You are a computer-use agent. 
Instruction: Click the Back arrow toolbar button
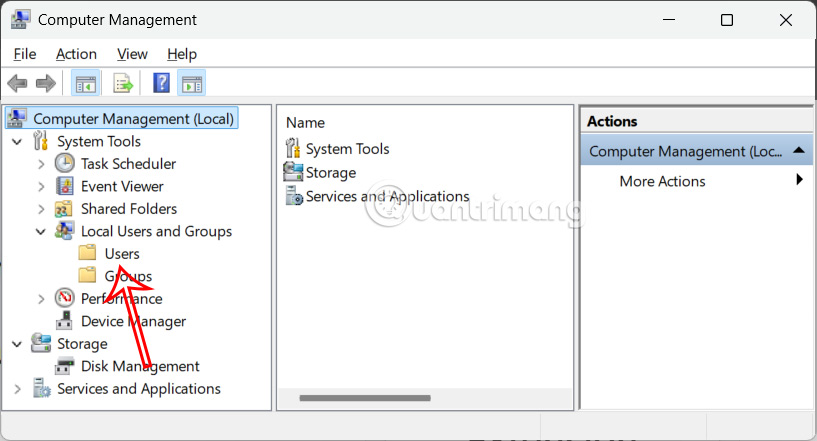(17, 83)
